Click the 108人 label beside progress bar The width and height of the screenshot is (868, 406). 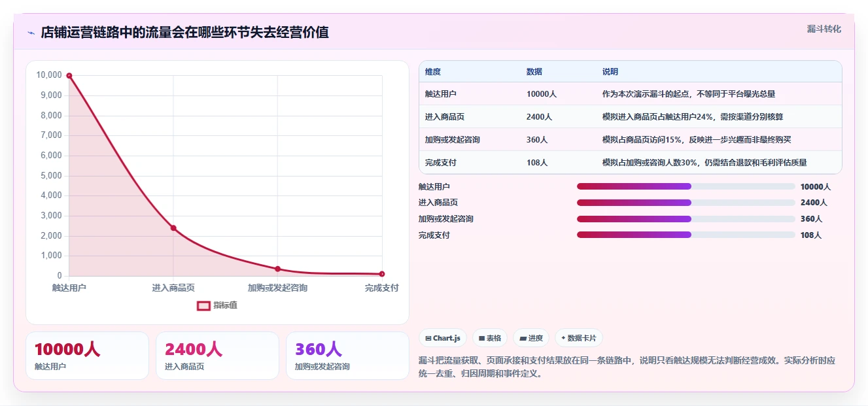pos(811,235)
